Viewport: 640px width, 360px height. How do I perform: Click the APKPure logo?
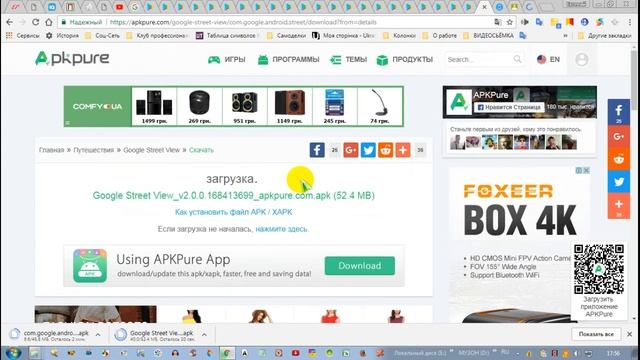(x=72, y=58)
